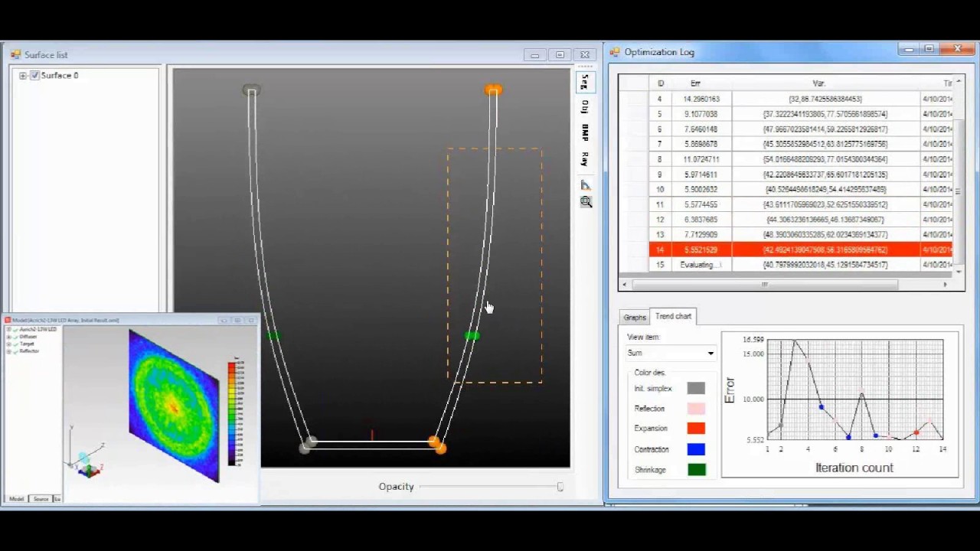The image size is (980, 551).
Task: Click the Var. column header
Action: coord(818,83)
